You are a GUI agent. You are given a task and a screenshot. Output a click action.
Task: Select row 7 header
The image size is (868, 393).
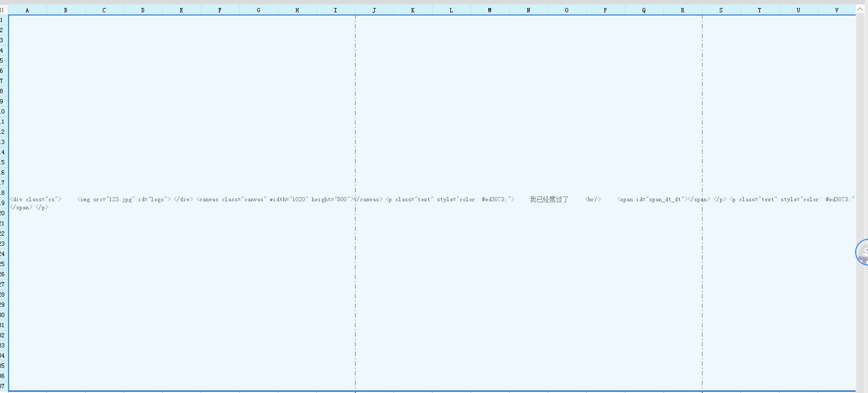click(4, 81)
